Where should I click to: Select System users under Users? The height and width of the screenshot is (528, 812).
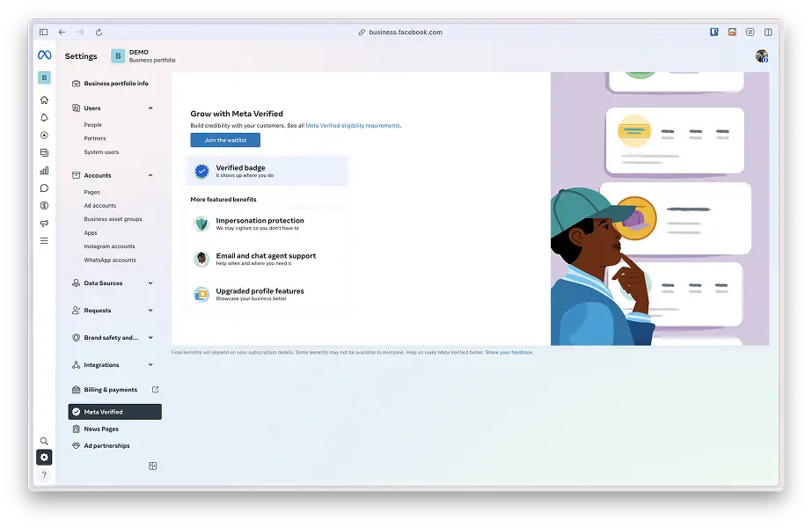[101, 152]
